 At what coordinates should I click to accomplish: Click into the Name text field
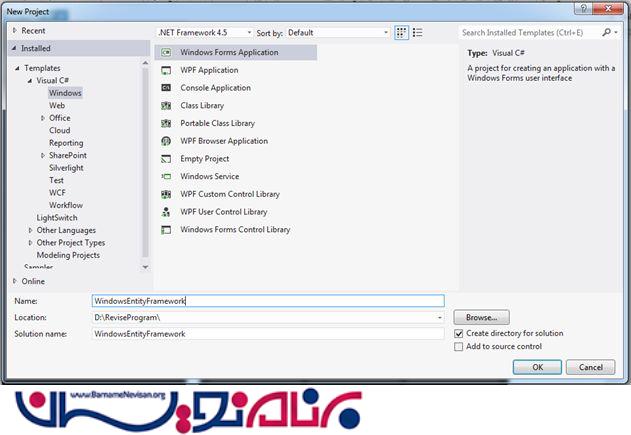click(268, 301)
